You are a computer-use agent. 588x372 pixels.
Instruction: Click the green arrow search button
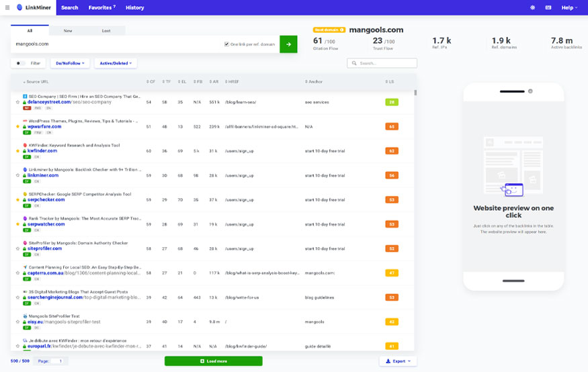click(x=288, y=44)
